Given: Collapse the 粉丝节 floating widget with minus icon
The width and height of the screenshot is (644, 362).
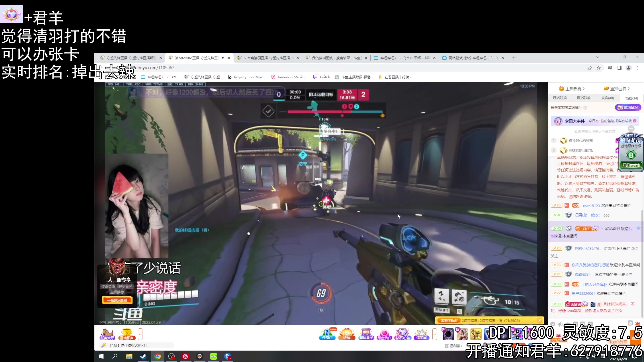Looking at the screenshot, I should (631, 129).
